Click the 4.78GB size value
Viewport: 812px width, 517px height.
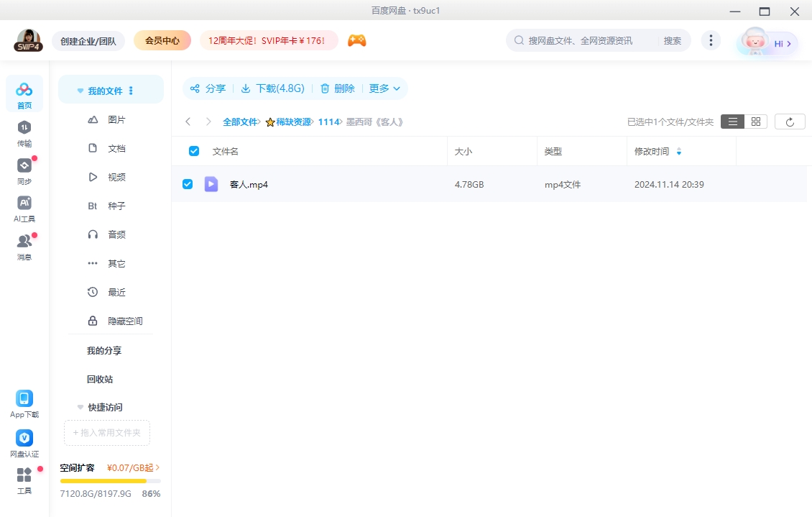pos(469,184)
